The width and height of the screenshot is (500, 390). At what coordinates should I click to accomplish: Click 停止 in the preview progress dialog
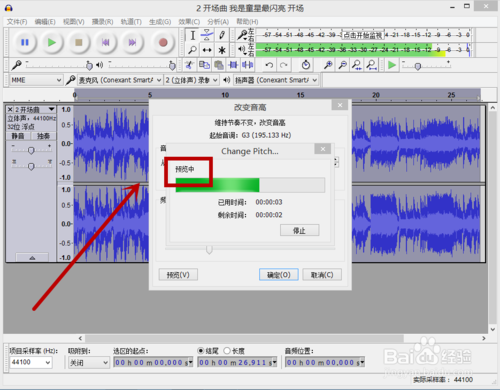(x=300, y=230)
